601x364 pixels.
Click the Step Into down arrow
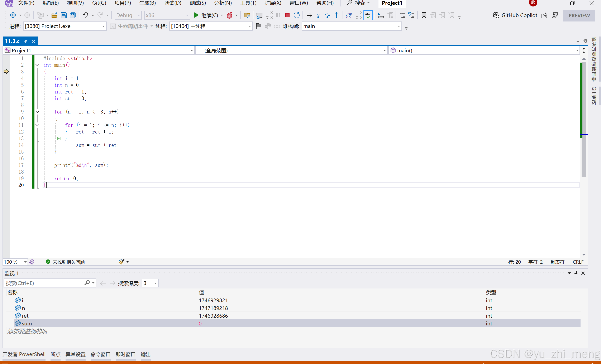(x=318, y=15)
